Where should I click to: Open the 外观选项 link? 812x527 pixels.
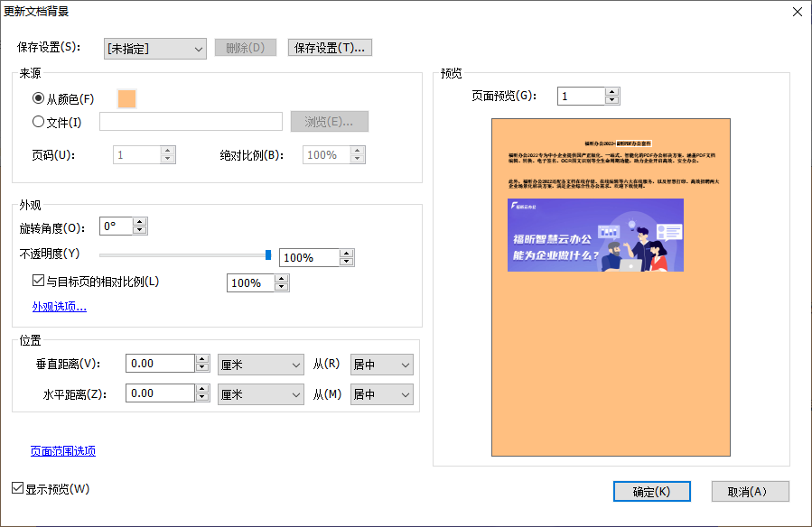59,306
